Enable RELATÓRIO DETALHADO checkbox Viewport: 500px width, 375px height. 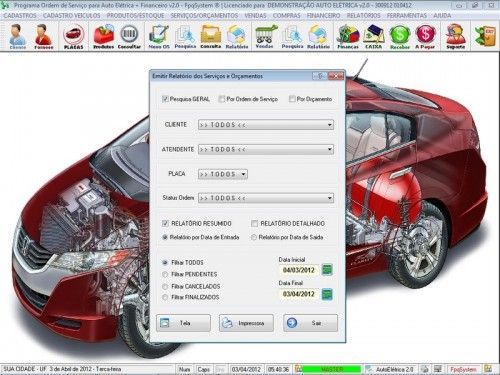(254, 223)
